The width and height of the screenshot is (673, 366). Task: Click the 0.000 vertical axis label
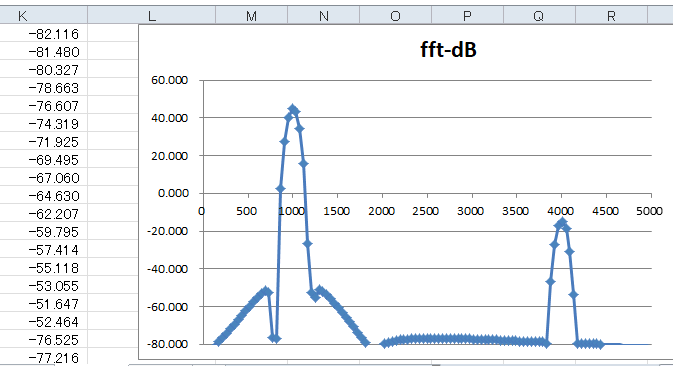click(173, 193)
